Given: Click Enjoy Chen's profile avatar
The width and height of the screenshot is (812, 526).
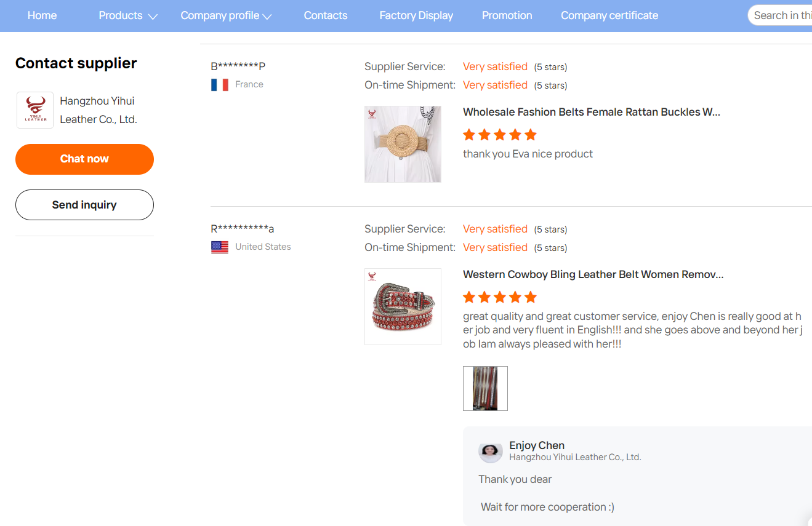Looking at the screenshot, I should click(x=491, y=452).
